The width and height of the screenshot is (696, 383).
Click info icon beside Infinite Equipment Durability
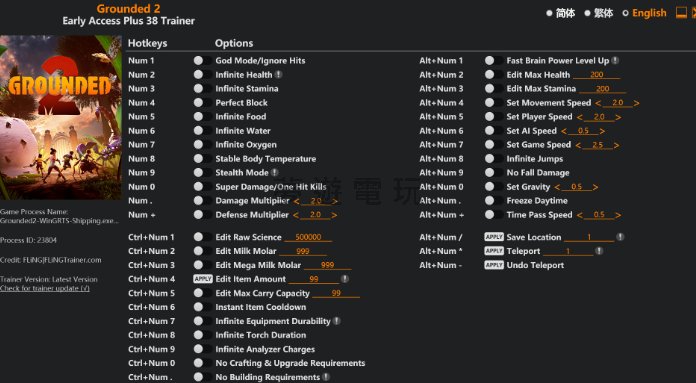click(337, 321)
